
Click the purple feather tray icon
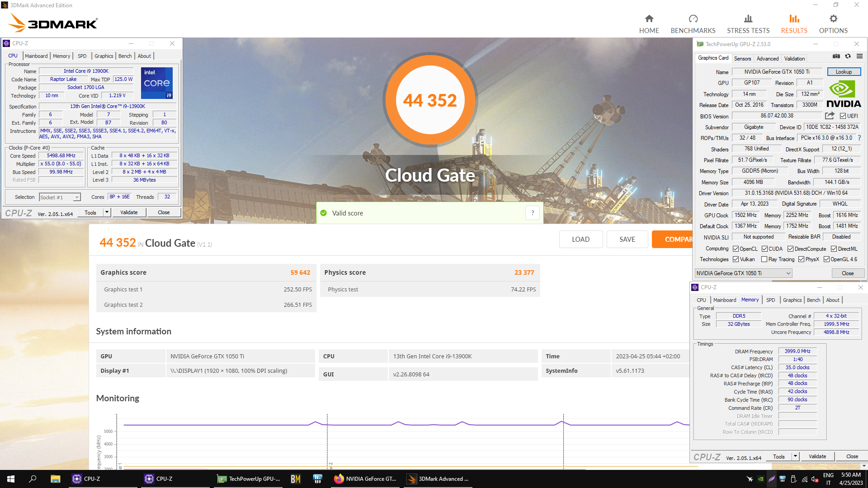(772, 479)
